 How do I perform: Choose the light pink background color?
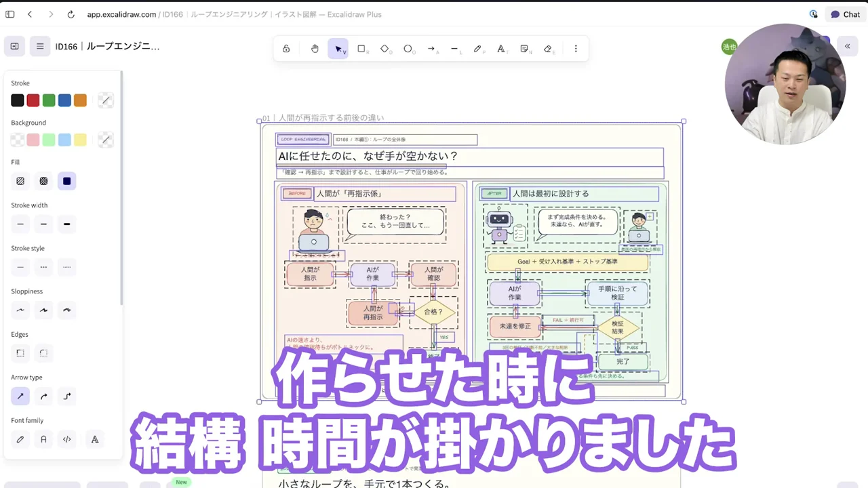point(33,140)
